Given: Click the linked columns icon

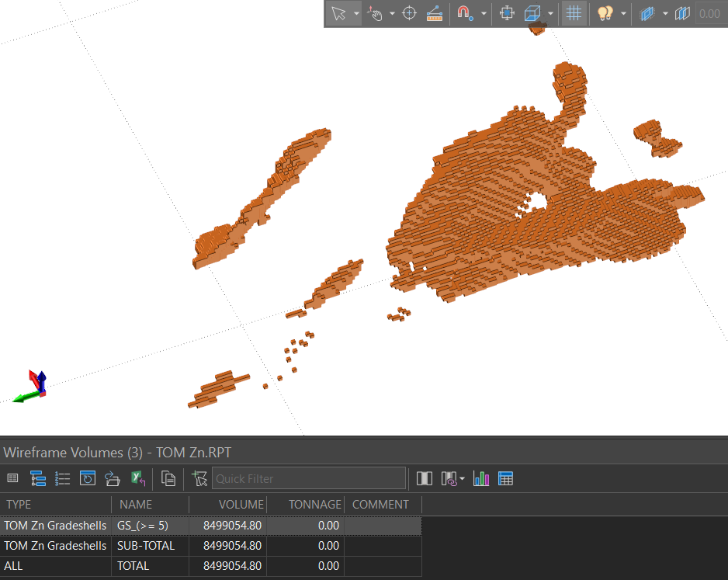Looking at the screenshot, I should click(x=449, y=478).
